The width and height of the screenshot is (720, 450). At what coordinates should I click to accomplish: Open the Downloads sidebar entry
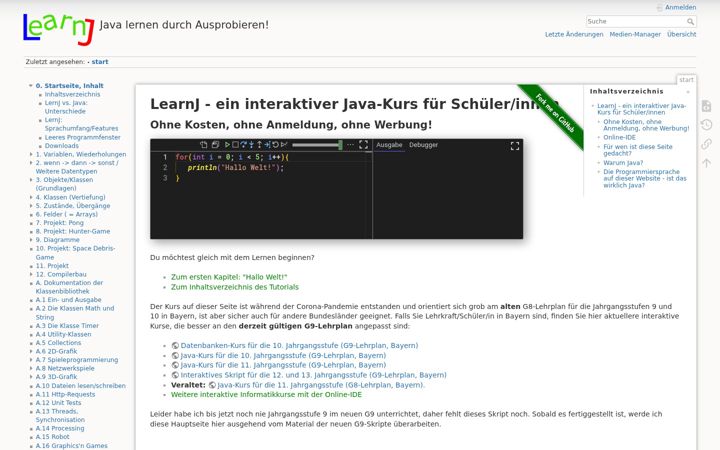tap(62, 146)
